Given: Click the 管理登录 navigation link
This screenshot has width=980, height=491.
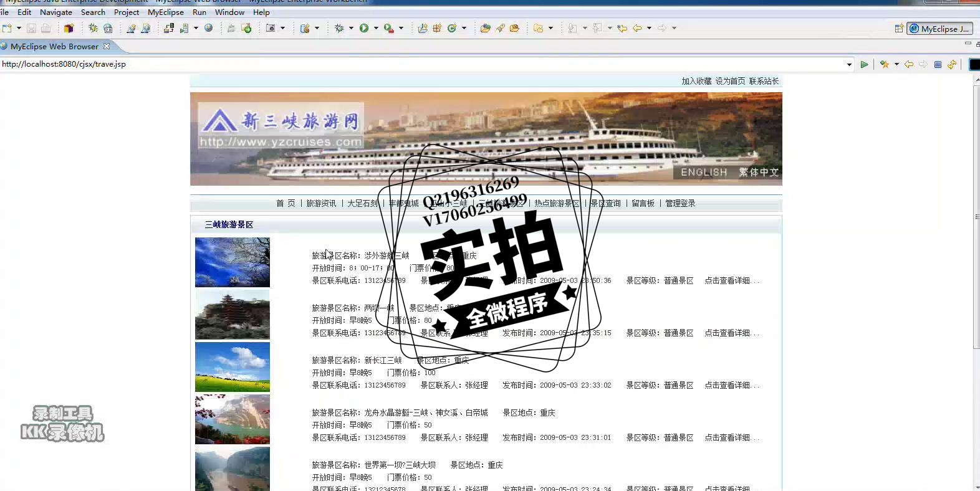Looking at the screenshot, I should tap(680, 203).
